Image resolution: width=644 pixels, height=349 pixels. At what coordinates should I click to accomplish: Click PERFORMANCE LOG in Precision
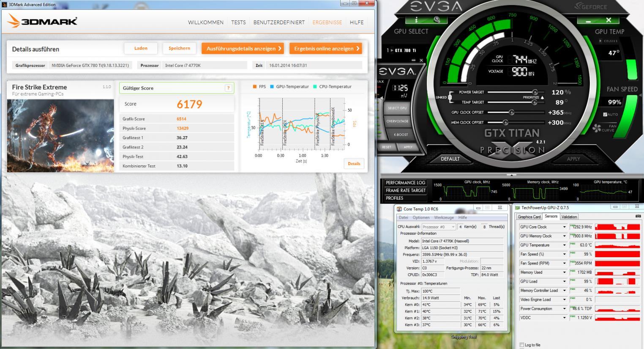(405, 183)
